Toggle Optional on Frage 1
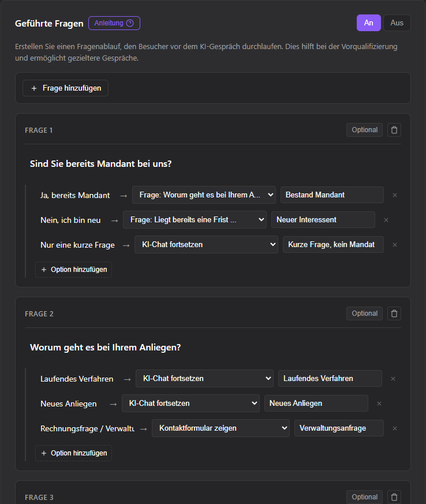The image size is (426, 504). [364, 130]
